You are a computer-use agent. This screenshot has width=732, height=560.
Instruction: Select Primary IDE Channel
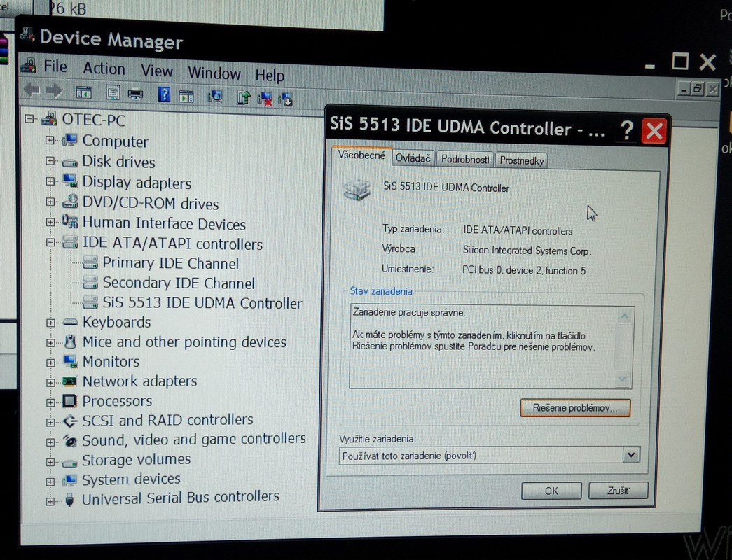(x=170, y=263)
